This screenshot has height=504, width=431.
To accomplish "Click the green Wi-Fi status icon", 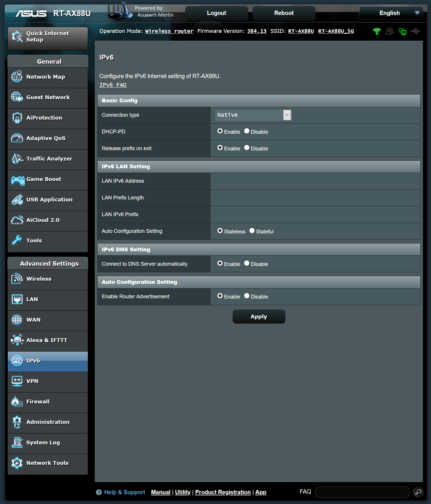I will click(377, 31).
